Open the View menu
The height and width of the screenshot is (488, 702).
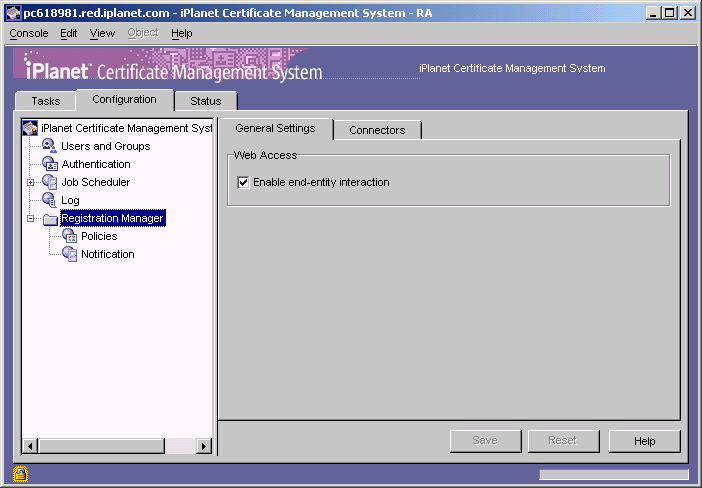click(102, 34)
